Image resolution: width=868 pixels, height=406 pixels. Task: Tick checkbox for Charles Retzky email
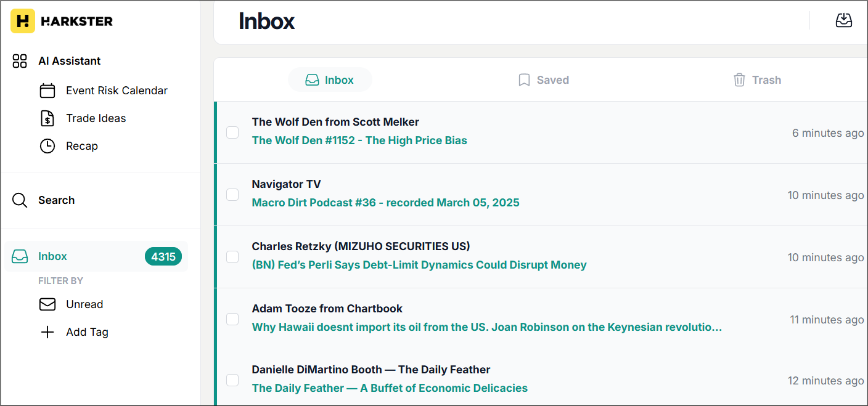pyautogui.click(x=232, y=257)
